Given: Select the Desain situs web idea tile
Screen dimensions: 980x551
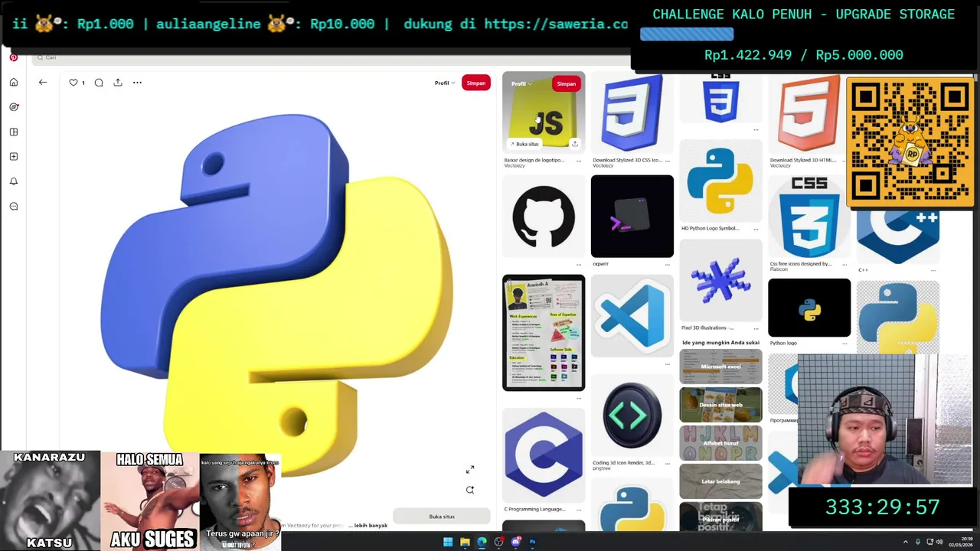Looking at the screenshot, I should pos(721,405).
